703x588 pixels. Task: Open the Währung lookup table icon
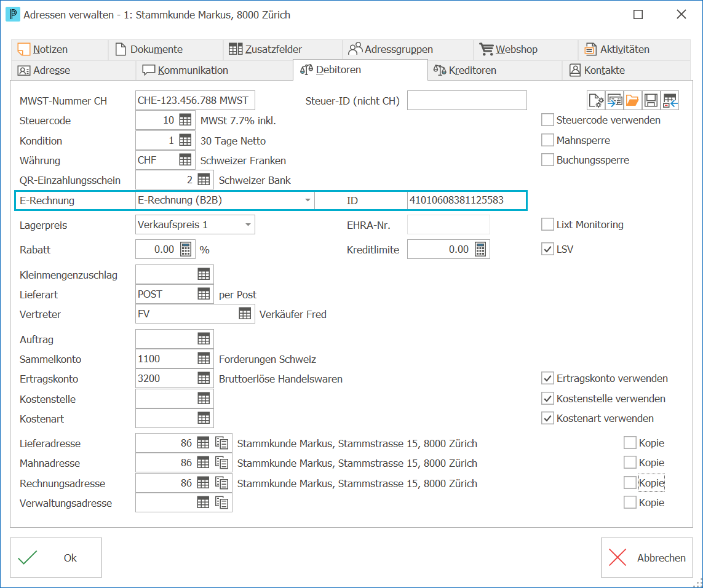pos(185,160)
